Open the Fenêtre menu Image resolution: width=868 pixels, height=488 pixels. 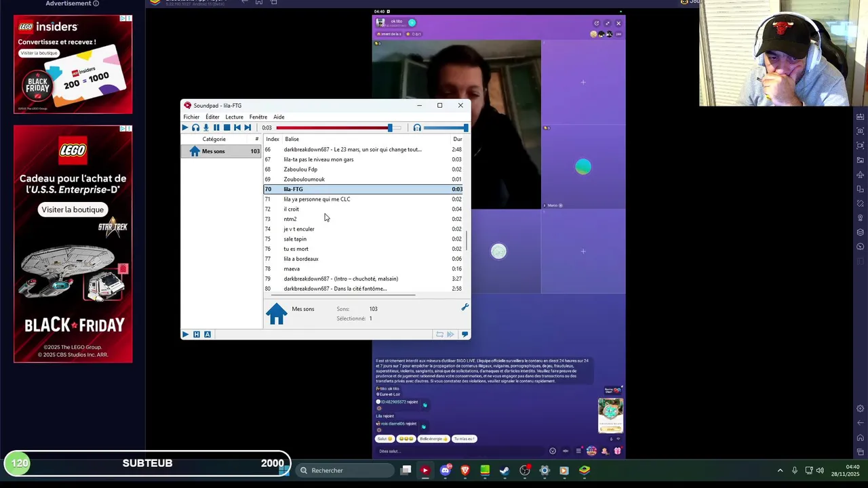[x=258, y=117]
